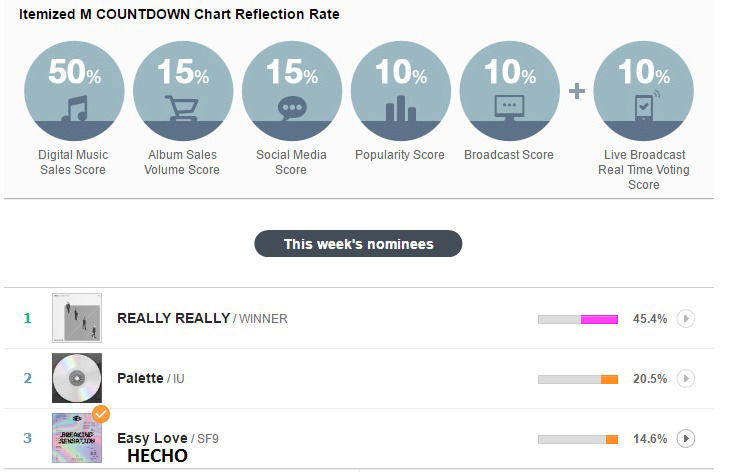Click the Palette CD album thumbnail
This screenshot has width=730, height=472.
click(x=77, y=378)
